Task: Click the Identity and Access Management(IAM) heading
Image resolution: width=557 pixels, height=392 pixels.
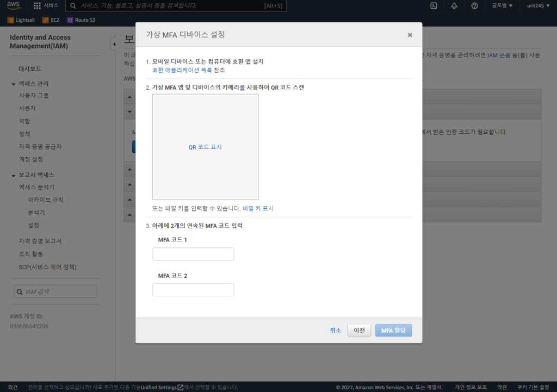Action: (40, 41)
